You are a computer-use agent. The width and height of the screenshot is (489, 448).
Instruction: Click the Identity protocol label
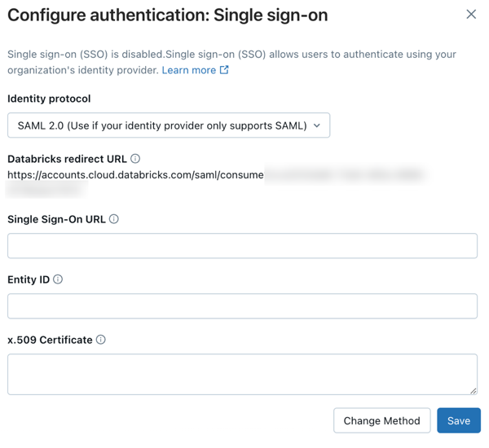[x=49, y=99]
